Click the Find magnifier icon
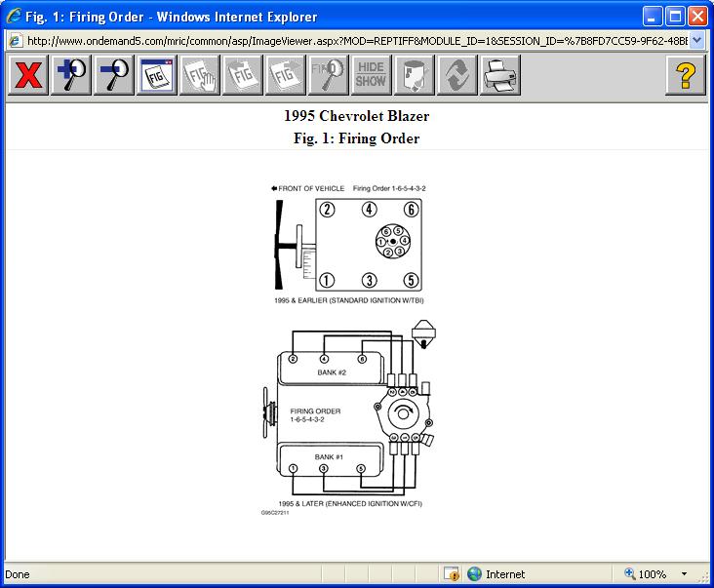The height and width of the screenshot is (588, 714). [x=329, y=75]
